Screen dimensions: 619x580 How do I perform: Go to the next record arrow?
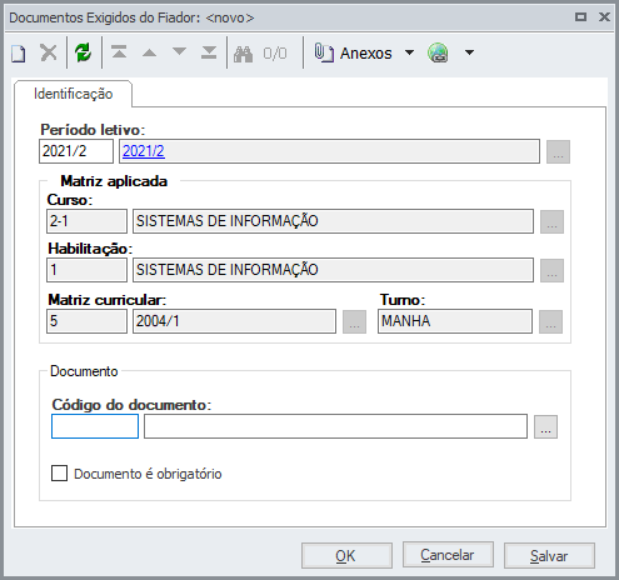[x=179, y=54]
